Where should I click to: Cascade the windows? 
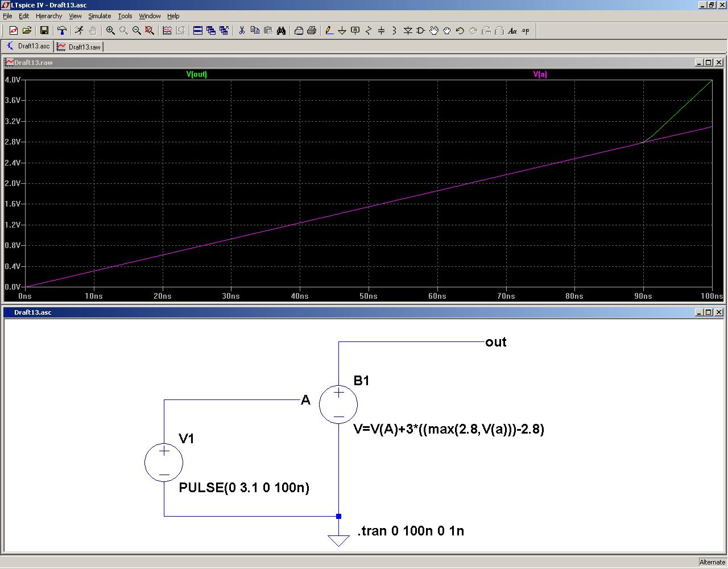coord(211,31)
